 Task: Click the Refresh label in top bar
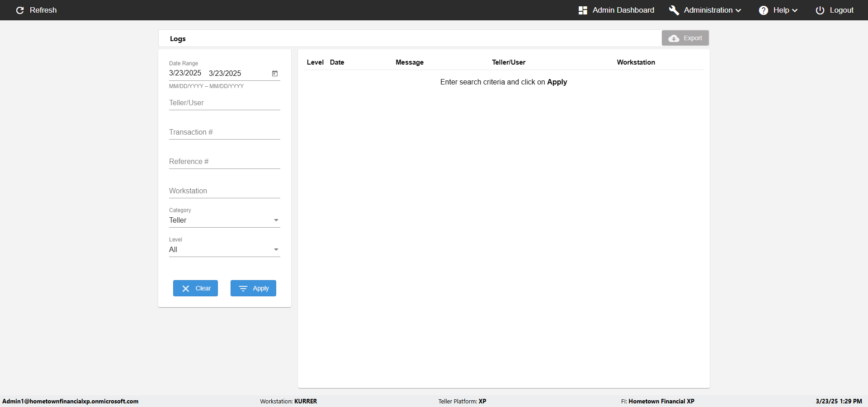point(43,10)
